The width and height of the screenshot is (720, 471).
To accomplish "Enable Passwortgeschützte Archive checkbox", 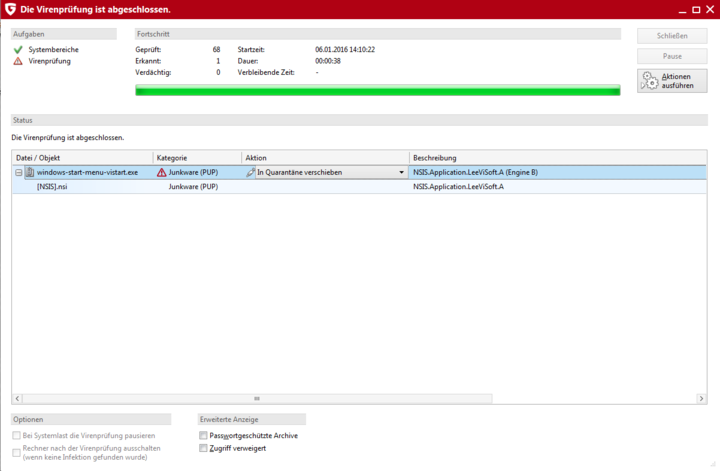I will tap(204, 436).
